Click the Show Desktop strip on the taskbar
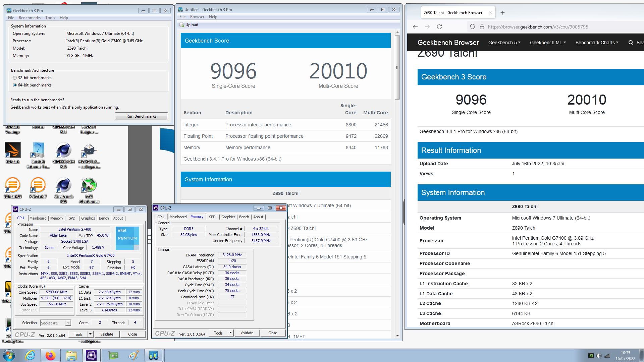The width and height of the screenshot is (644, 362). [641, 355]
